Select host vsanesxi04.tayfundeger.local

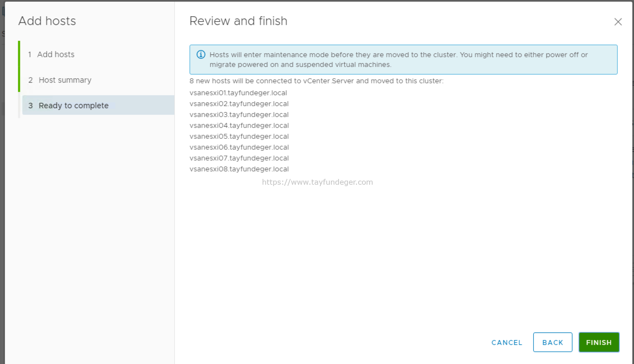(239, 125)
